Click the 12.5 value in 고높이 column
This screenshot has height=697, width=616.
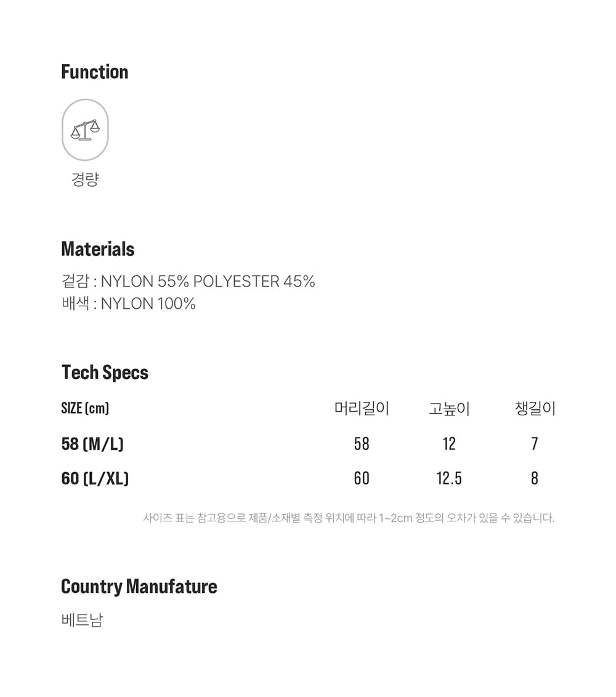click(449, 478)
